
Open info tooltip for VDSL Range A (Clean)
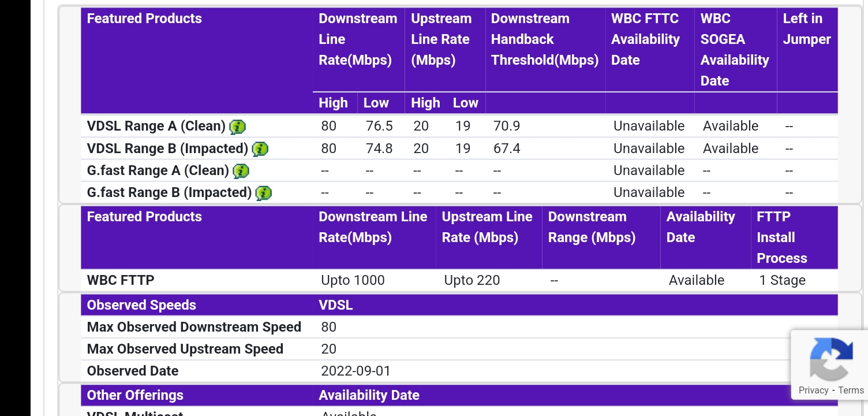237,127
